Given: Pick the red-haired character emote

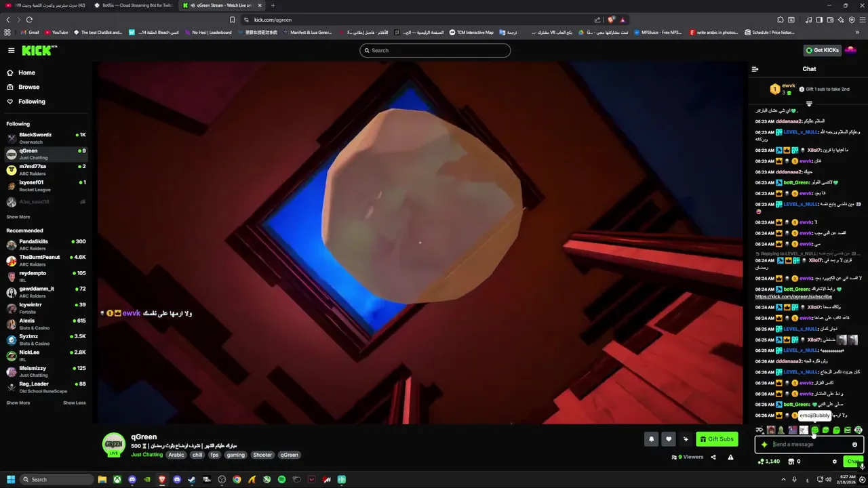Looking at the screenshot, I should point(771,430).
